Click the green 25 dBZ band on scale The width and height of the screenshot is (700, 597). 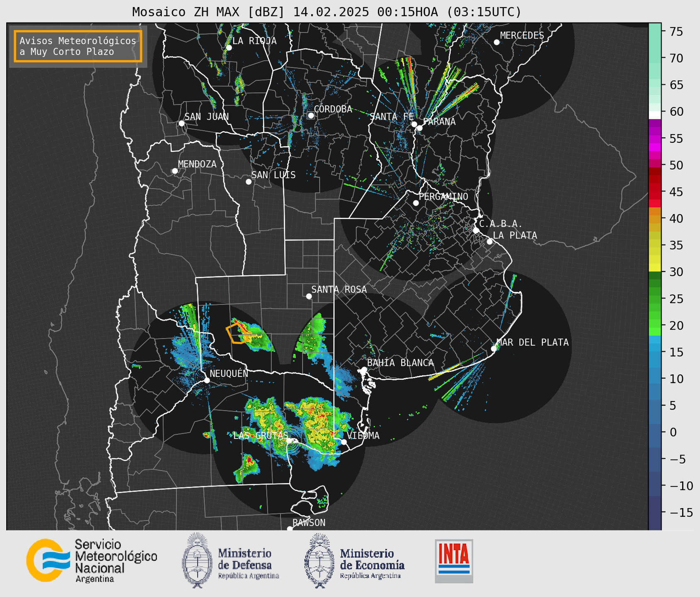(x=654, y=299)
